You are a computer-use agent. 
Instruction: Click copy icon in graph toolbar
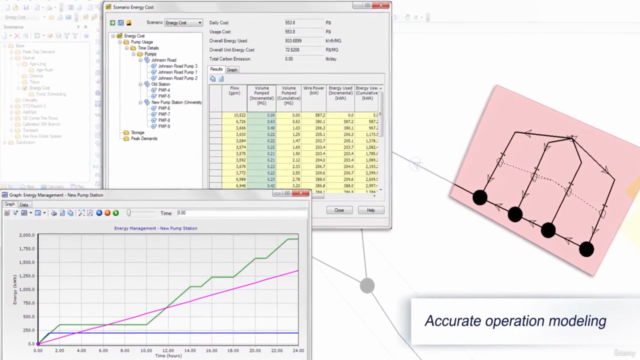coord(71,213)
